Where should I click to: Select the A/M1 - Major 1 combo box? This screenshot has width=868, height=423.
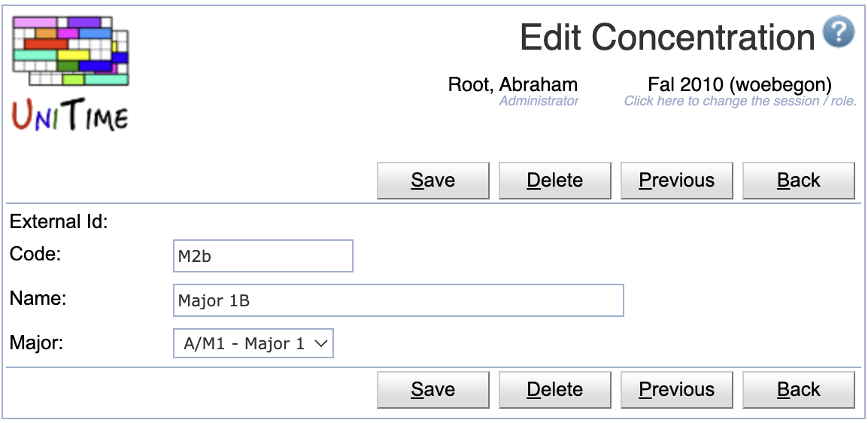(253, 343)
